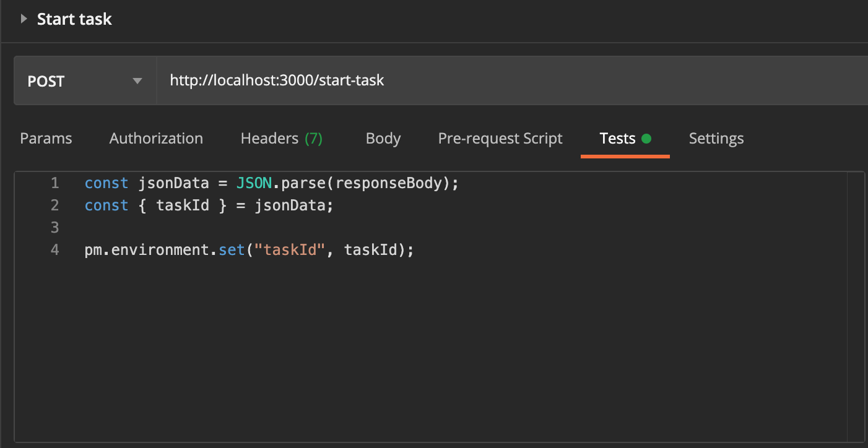Click line number 4 in the editor

pos(54,249)
